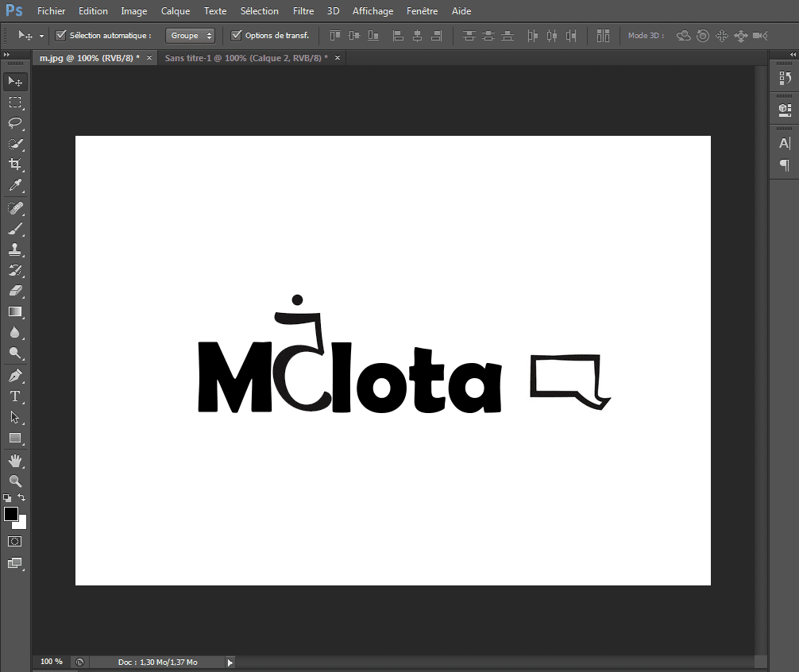This screenshot has height=672, width=799.
Task: Select the Eyedropper tool
Action: [15, 186]
